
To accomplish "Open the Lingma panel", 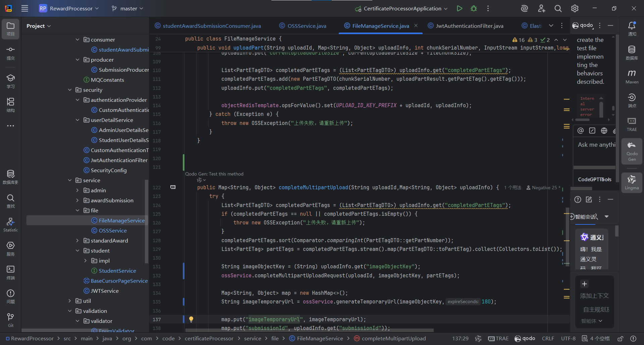I will point(632,183).
